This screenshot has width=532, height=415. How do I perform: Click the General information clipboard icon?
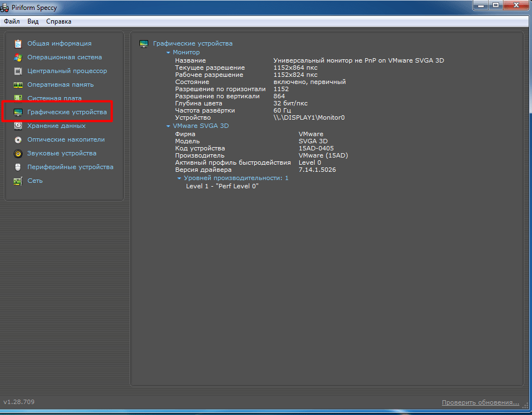tap(18, 43)
